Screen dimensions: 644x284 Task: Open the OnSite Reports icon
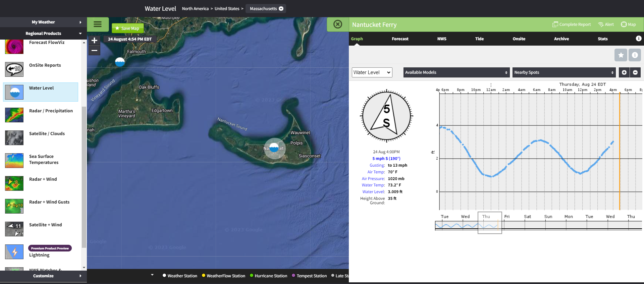[x=14, y=69]
